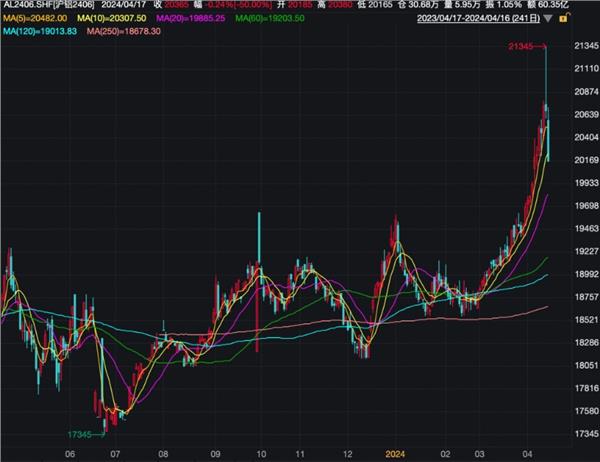The height and width of the screenshot is (462, 600).
Task: Click the 19463 price level on axis
Action: (x=578, y=229)
